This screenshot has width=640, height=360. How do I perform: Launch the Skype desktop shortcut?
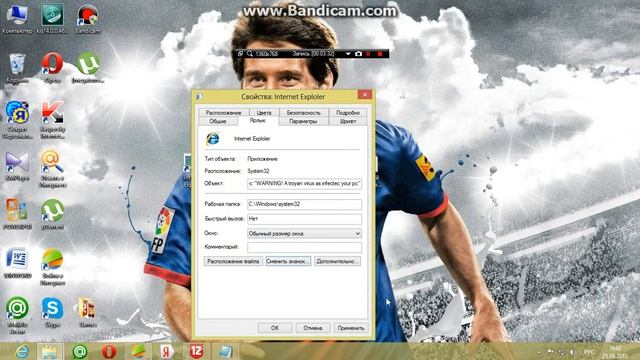pos(52,313)
